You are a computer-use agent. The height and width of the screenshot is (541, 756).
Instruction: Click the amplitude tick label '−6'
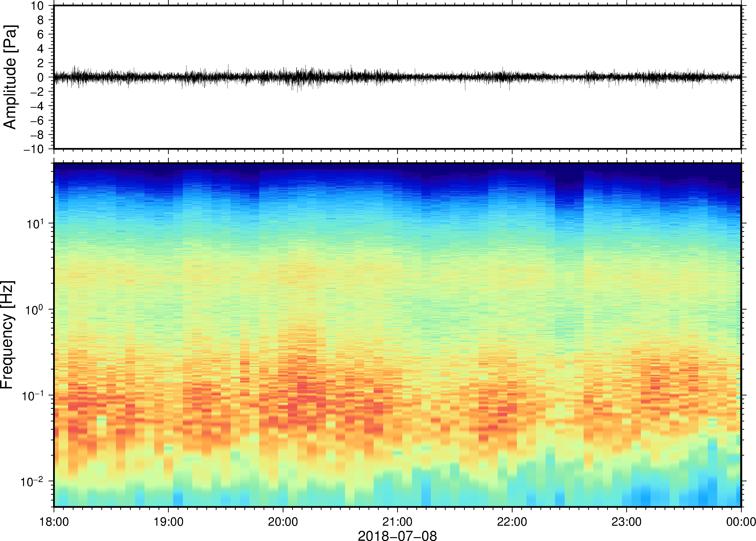[x=37, y=120]
